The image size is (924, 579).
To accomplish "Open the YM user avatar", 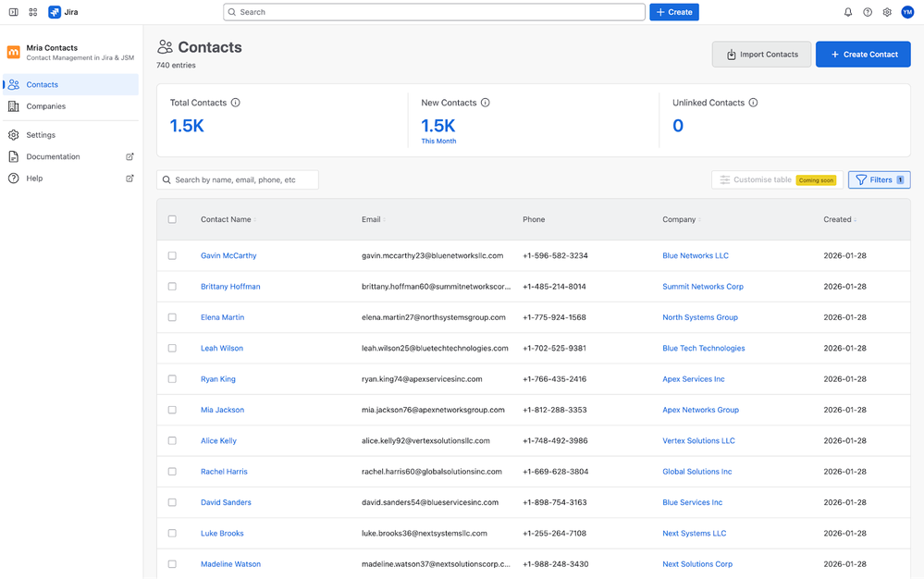I will 907,12.
